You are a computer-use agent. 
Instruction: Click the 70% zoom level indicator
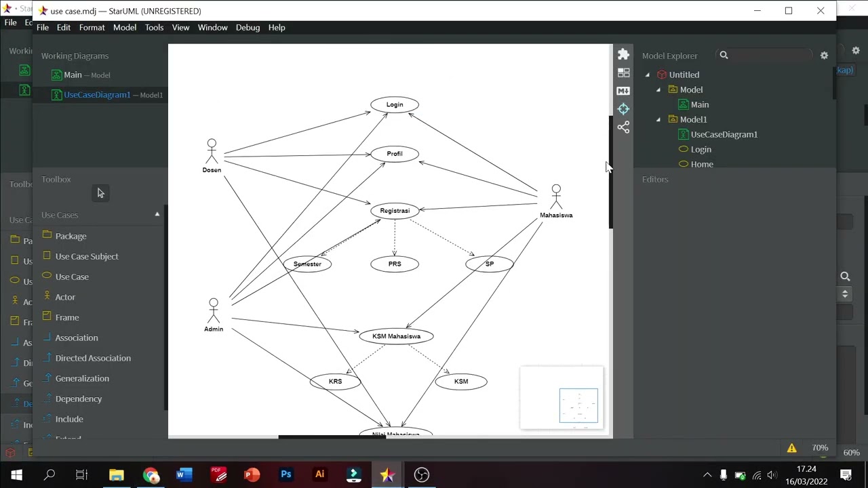click(x=820, y=448)
